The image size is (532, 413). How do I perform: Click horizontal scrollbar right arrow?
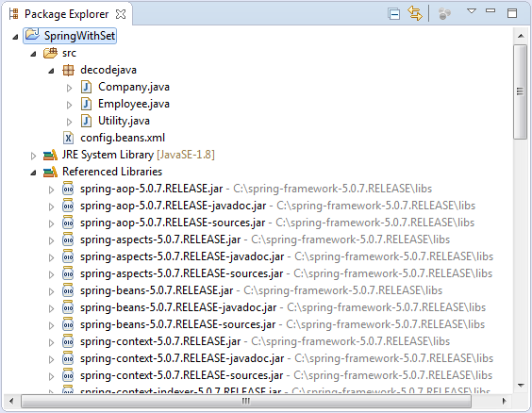coord(504,401)
